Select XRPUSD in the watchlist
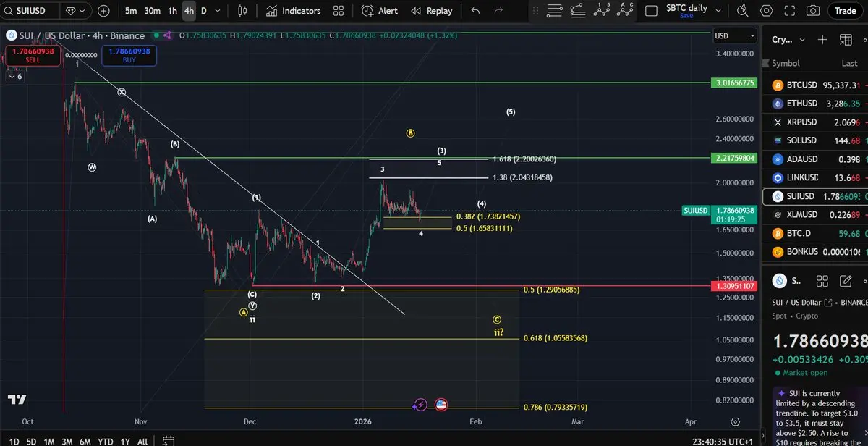 pyautogui.click(x=816, y=122)
